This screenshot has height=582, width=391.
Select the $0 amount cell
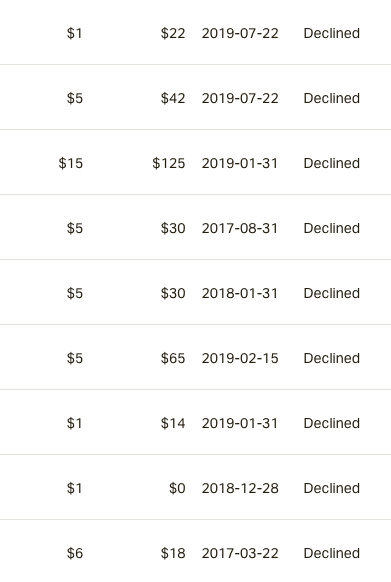177,488
